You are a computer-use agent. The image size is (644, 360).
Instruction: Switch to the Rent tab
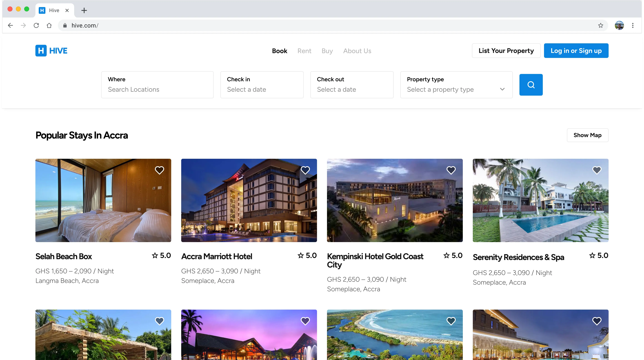pos(304,51)
